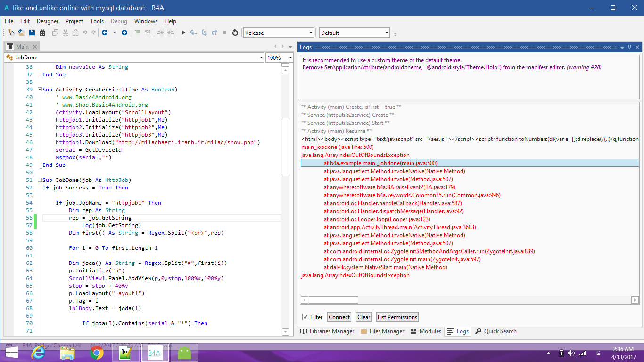This screenshot has width=644, height=362.
Task: Toggle the Filter checkbox in Logs
Action: [305, 317]
